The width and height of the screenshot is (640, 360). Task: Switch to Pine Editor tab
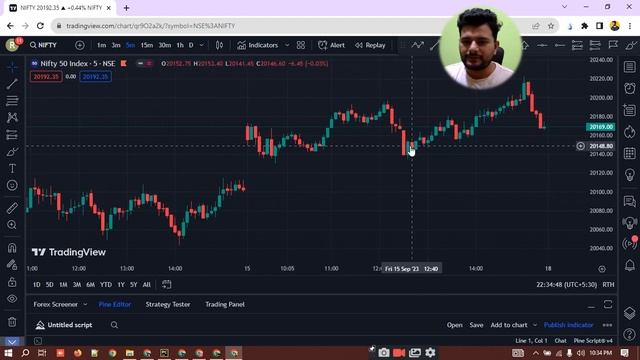115,304
